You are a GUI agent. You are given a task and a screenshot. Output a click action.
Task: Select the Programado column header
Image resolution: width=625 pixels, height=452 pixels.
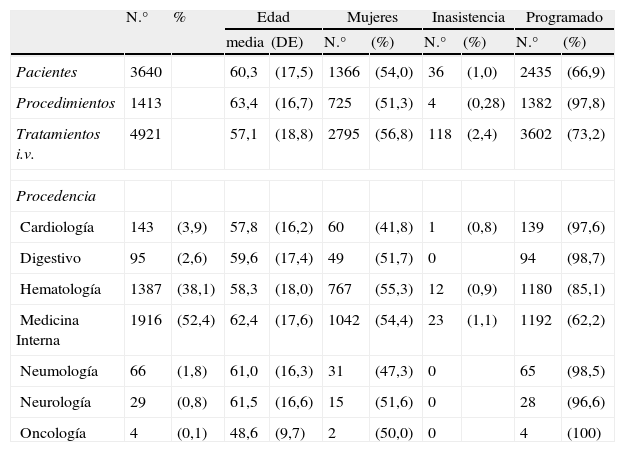(x=564, y=18)
